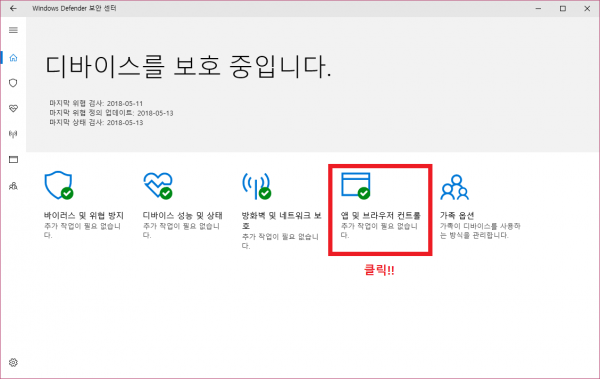
Task: Click the large firewall antenna tile icon
Action: pos(257,186)
